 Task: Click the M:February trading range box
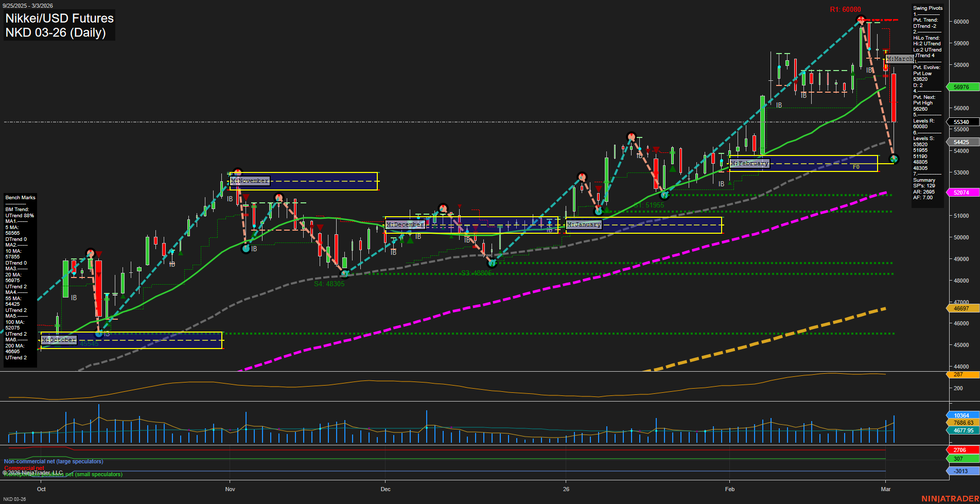pyautogui.click(x=749, y=163)
